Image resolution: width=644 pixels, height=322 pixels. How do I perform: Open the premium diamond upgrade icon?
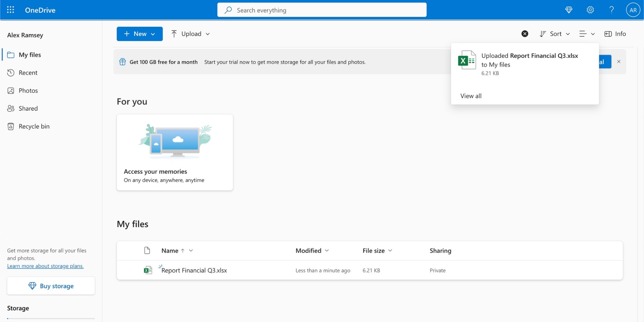pyautogui.click(x=569, y=10)
